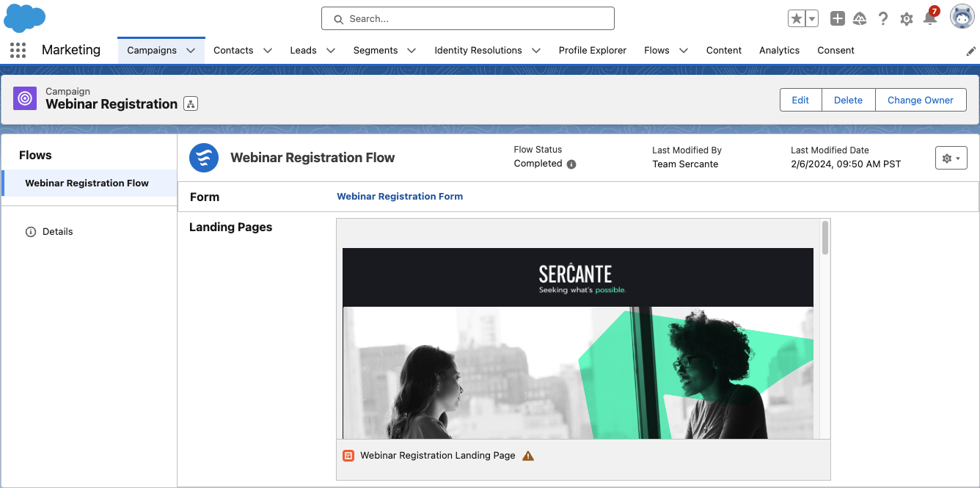This screenshot has height=488, width=980.
Task: Open the Content tab
Action: [x=724, y=51]
